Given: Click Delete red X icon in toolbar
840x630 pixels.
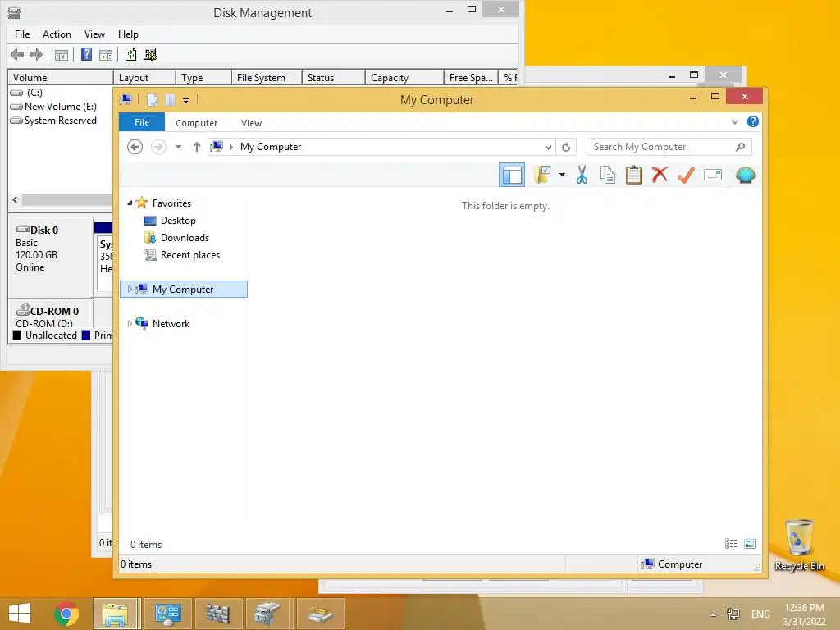Looking at the screenshot, I should (x=660, y=175).
